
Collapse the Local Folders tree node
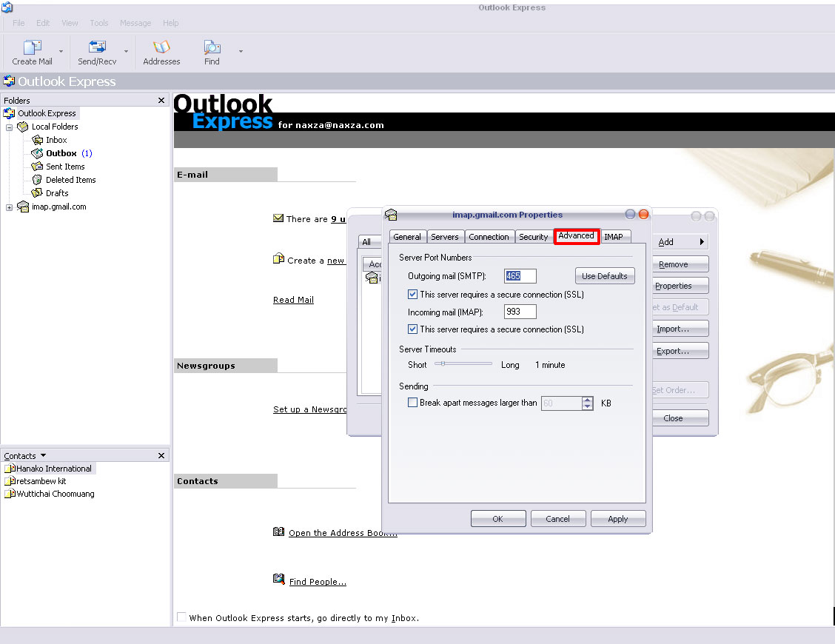tap(9, 127)
